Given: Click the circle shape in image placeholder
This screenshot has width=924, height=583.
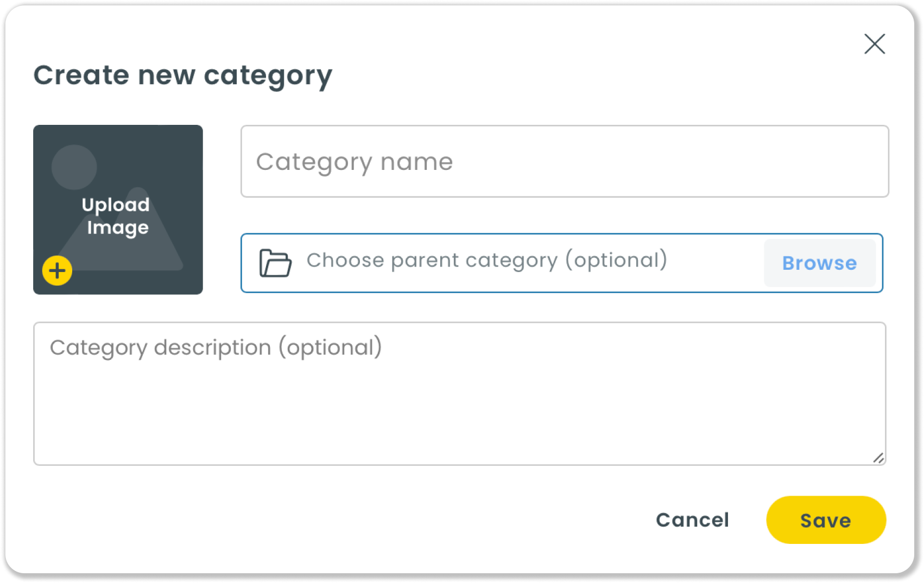Looking at the screenshot, I should tap(74, 167).
